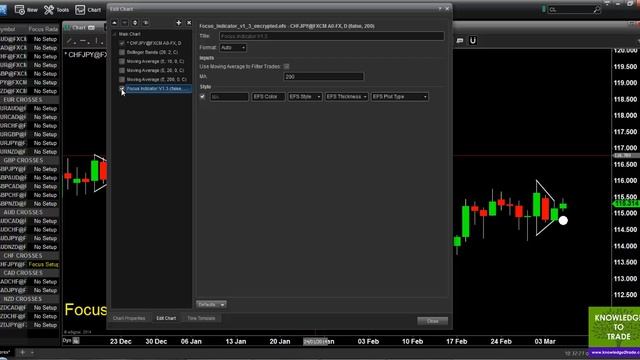Toggle visibility of CHFJPY@FXCM A0-FX, D series
Viewport: 640px width, 360px height.
tap(122, 43)
